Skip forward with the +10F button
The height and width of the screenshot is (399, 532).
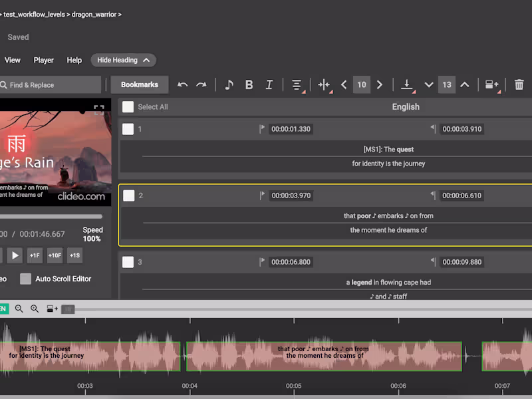55,255
